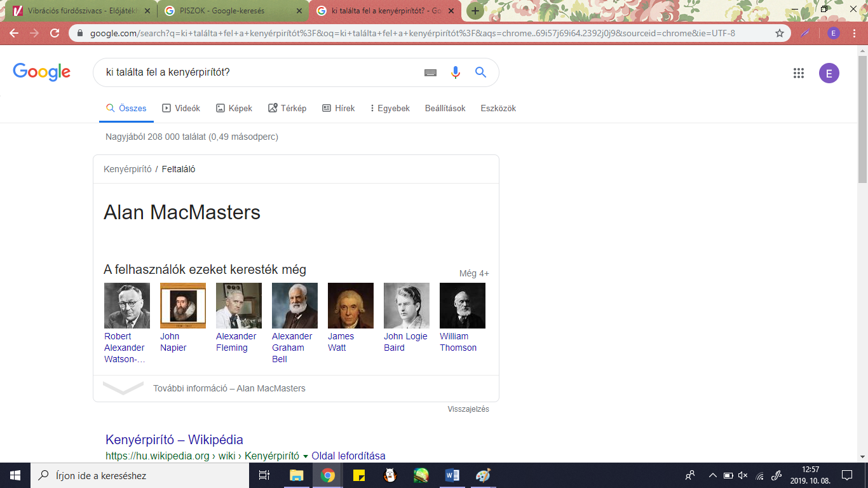Switch to Hírek news results
The height and width of the screenshot is (488, 868).
coord(338,109)
